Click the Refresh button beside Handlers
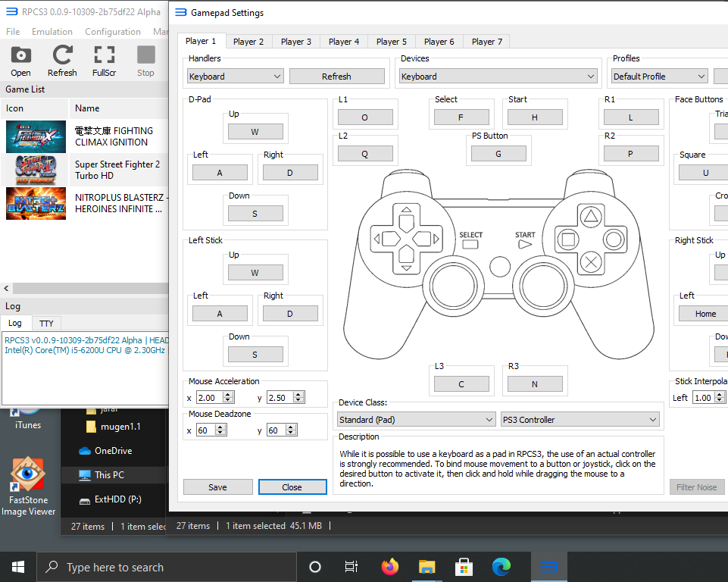 (x=336, y=77)
